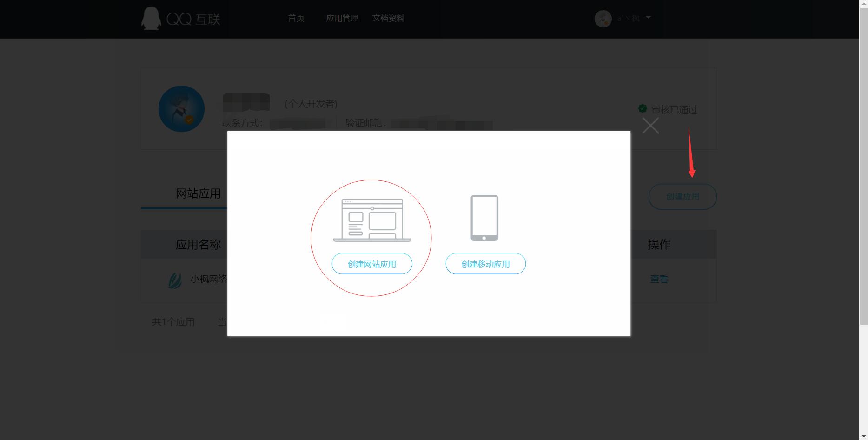Click the QQ penguin logo
Viewport: 868px width, 440px height.
pyautogui.click(x=151, y=19)
